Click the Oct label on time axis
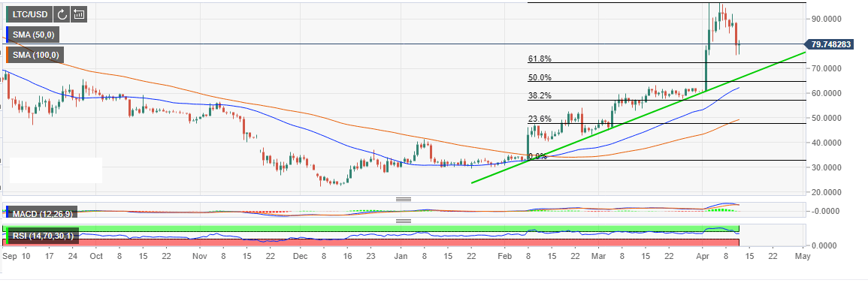The image size is (868, 283). 96,257
